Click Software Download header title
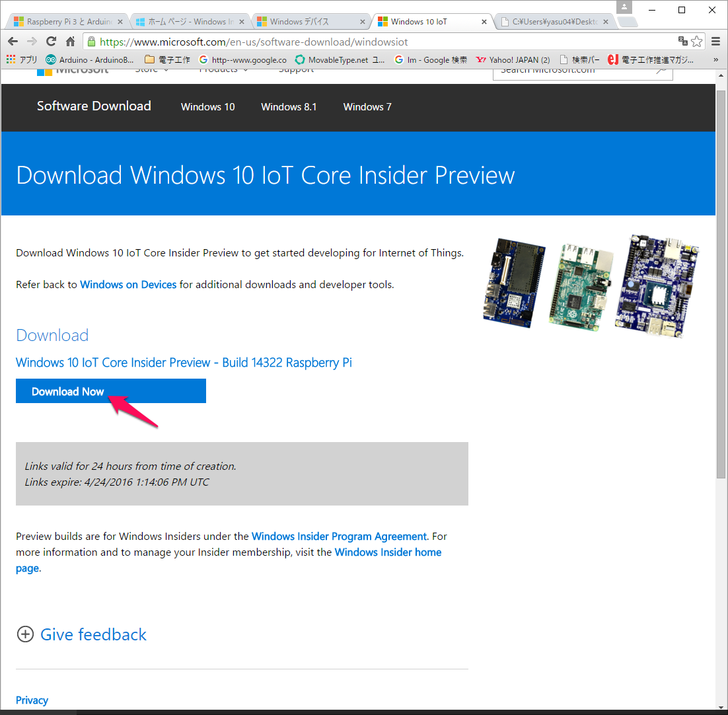This screenshot has width=728, height=715. pyautogui.click(x=94, y=106)
